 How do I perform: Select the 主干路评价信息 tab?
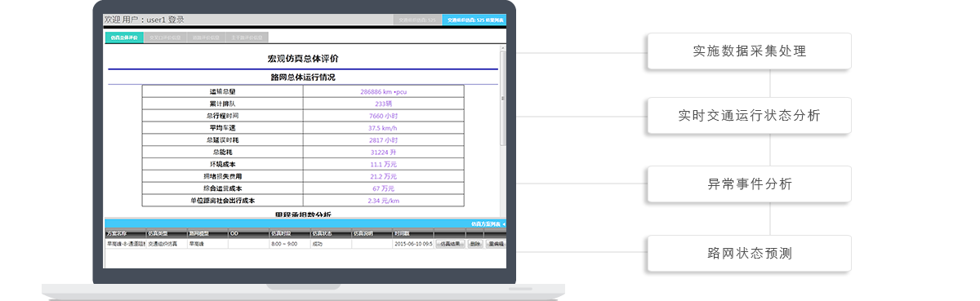tap(247, 37)
